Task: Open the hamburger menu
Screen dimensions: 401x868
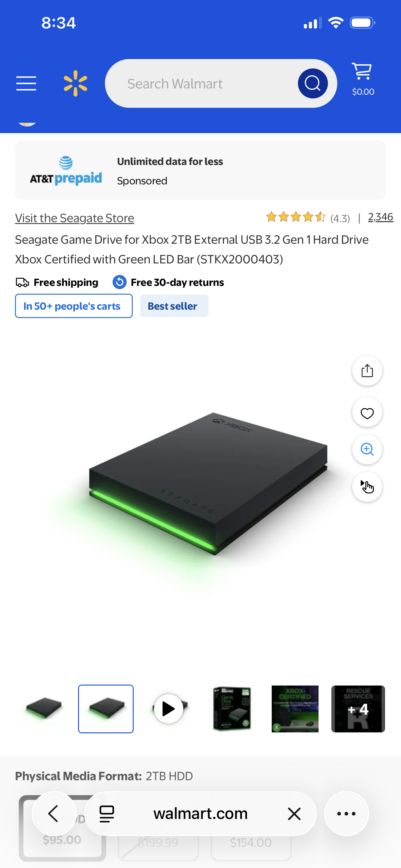Action: coord(26,83)
